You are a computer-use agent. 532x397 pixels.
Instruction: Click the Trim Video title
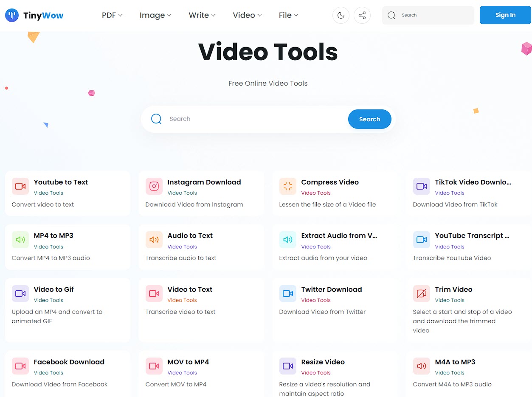click(x=453, y=289)
